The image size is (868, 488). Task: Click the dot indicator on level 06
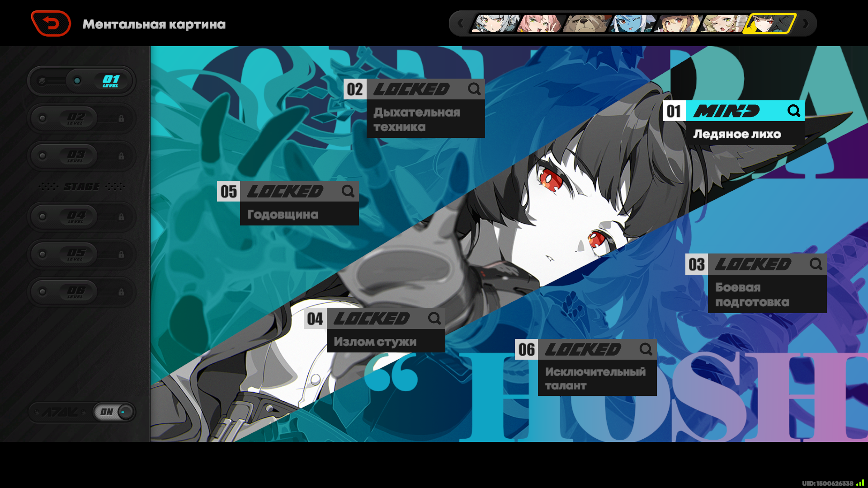pyautogui.click(x=42, y=292)
